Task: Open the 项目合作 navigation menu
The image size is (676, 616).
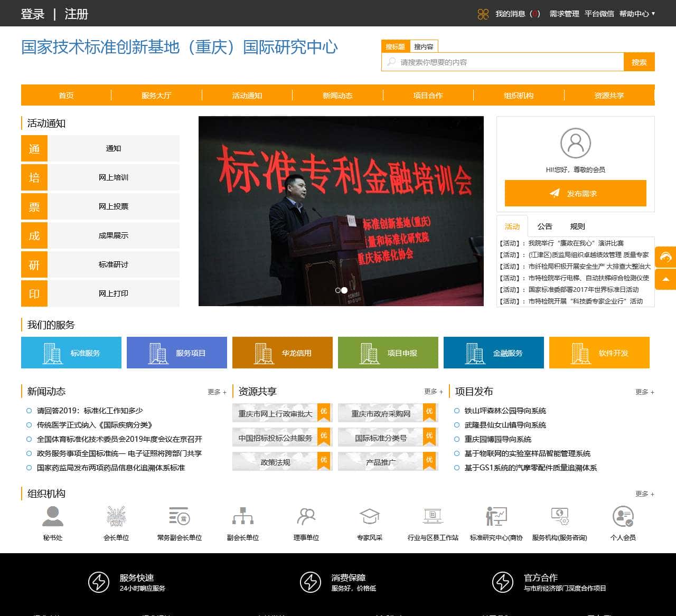Action: point(428,96)
